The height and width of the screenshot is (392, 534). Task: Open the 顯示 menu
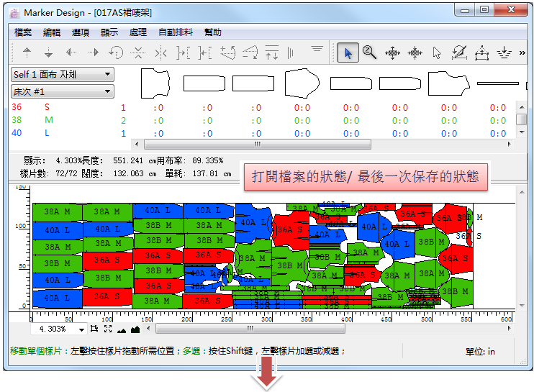(109, 32)
